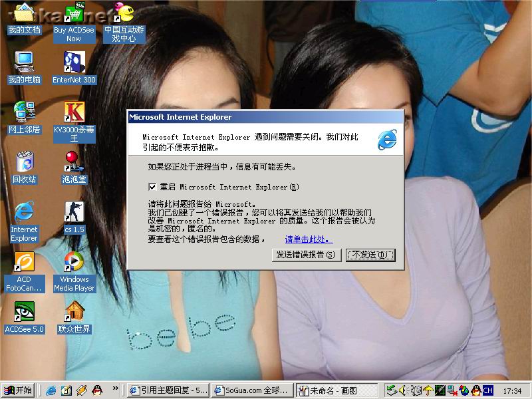Select the 回收站 recycle bin icon
The width and height of the screenshot is (532, 399).
pos(24,168)
